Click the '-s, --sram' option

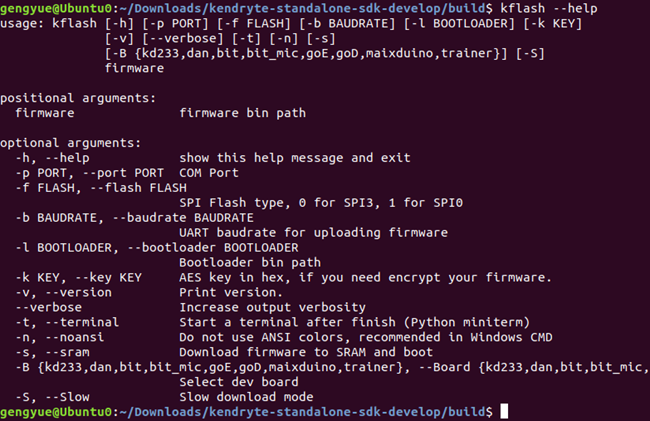pyautogui.click(x=52, y=352)
